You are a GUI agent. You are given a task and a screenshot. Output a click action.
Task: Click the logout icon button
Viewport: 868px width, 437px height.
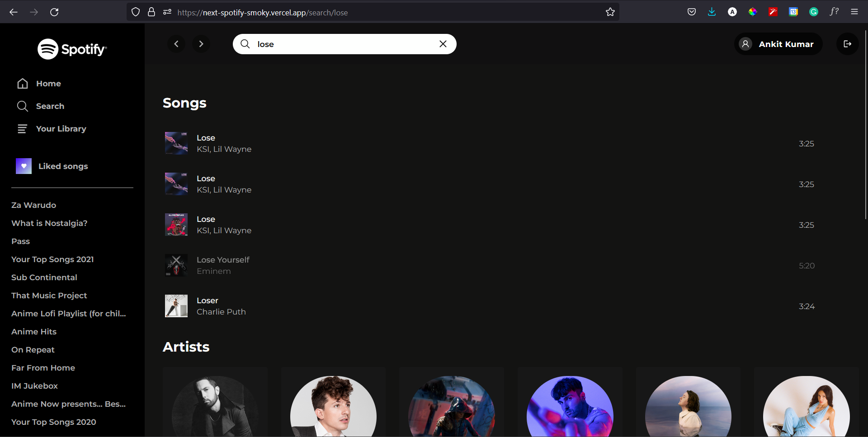(847, 44)
